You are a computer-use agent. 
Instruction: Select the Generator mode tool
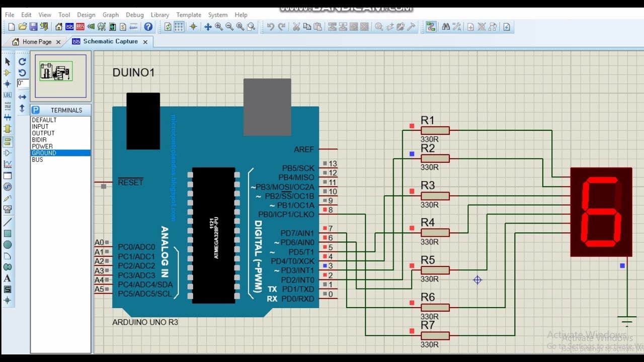(x=8, y=187)
